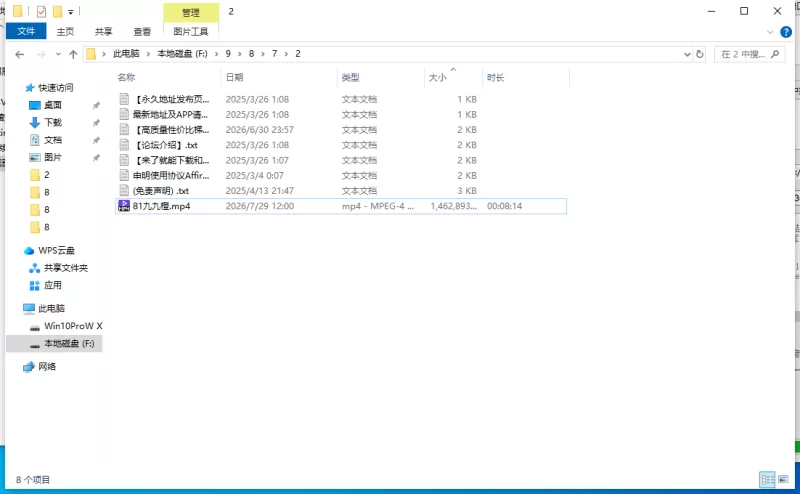Click the video icon of 81九九橙.mp4

(123, 206)
